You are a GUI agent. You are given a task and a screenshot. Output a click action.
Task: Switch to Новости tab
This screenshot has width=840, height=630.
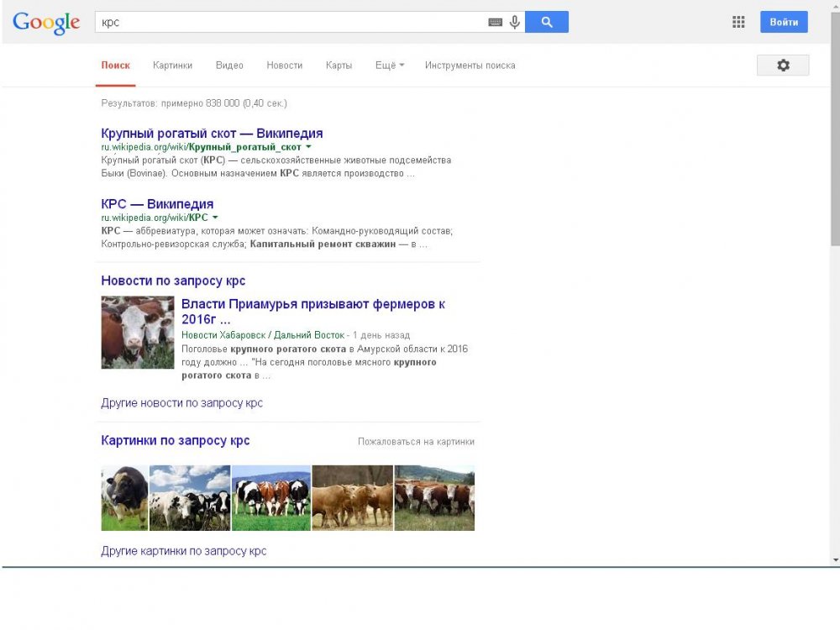285,66
